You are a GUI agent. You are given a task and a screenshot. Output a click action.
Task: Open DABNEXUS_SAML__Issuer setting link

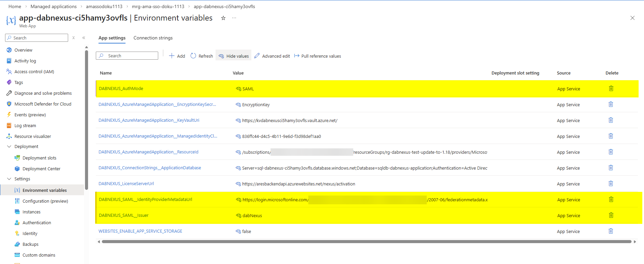point(124,215)
